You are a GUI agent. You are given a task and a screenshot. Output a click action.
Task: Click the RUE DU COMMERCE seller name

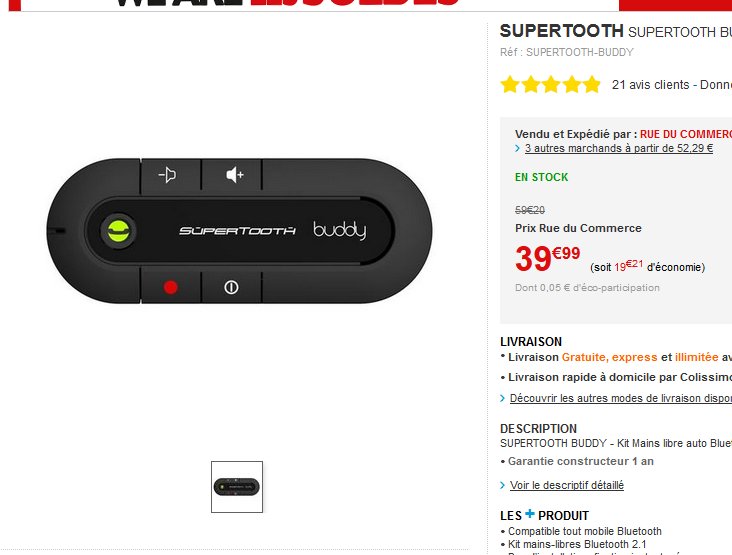coord(686,134)
